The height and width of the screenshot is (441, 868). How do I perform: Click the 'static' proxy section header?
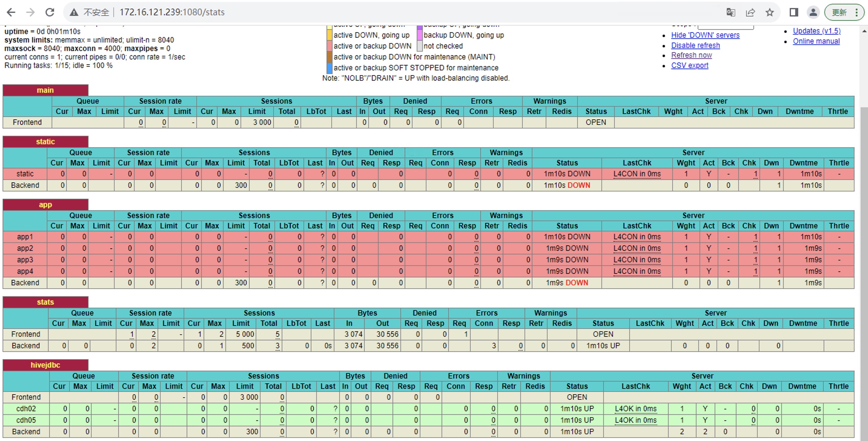point(45,142)
